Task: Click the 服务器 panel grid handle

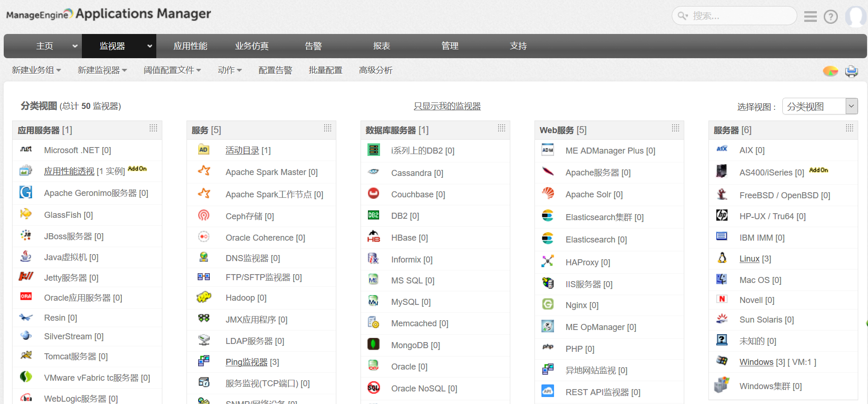Action: (850, 128)
